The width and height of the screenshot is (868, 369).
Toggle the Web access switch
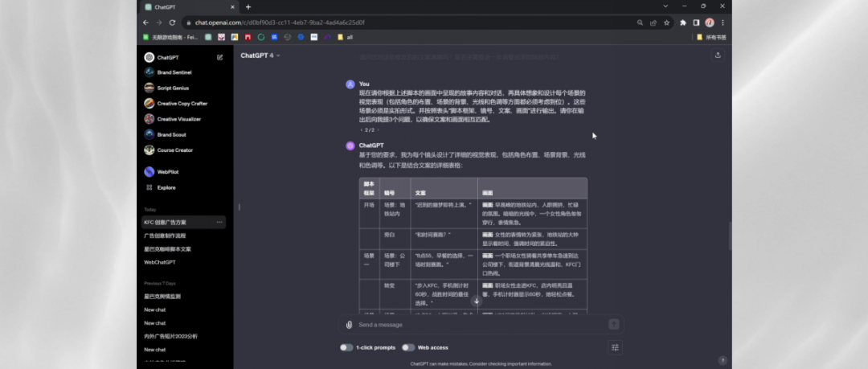(408, 347)
